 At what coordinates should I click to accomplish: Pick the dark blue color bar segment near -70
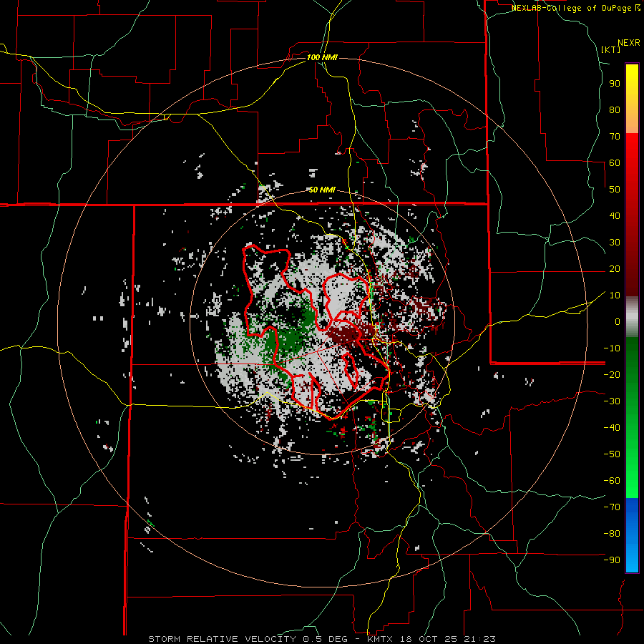(x=632, y=509)
